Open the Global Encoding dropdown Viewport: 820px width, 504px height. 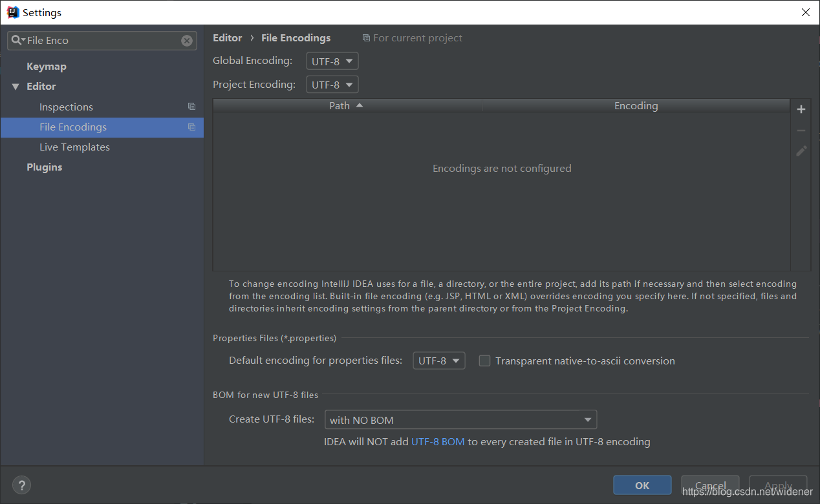(332, 61)
